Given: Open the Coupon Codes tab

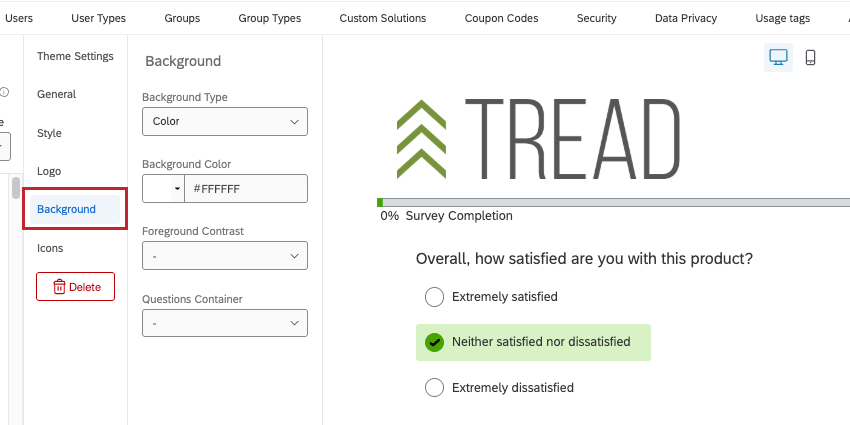Looking at the screenshot, I should tap(501, 18).
